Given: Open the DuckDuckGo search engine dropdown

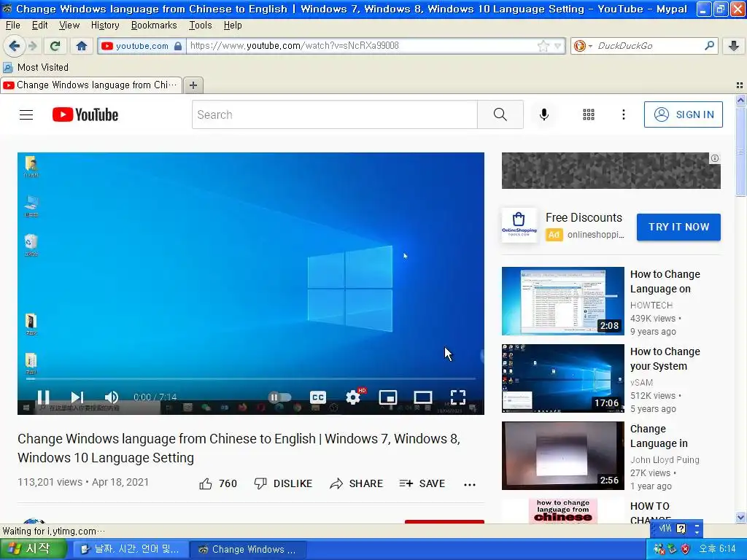Looking at the screenshot, I should click(583, 46).
